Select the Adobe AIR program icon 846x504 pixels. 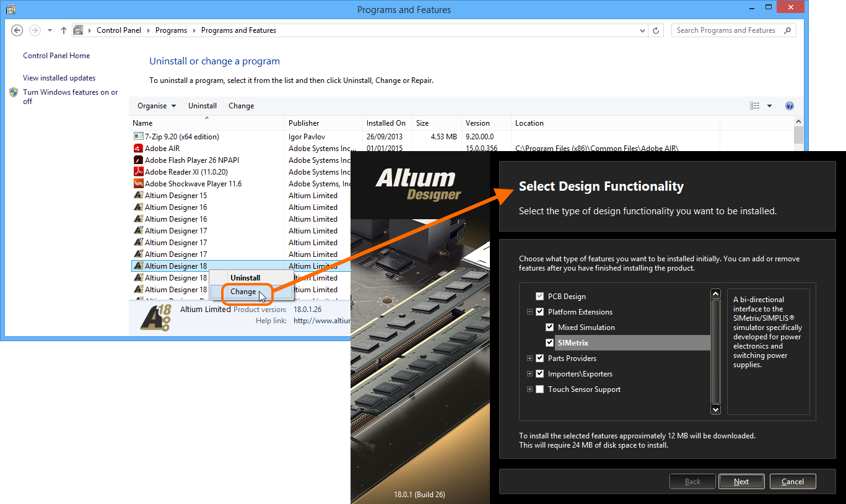pyautogui.click(x=139, y=148)
